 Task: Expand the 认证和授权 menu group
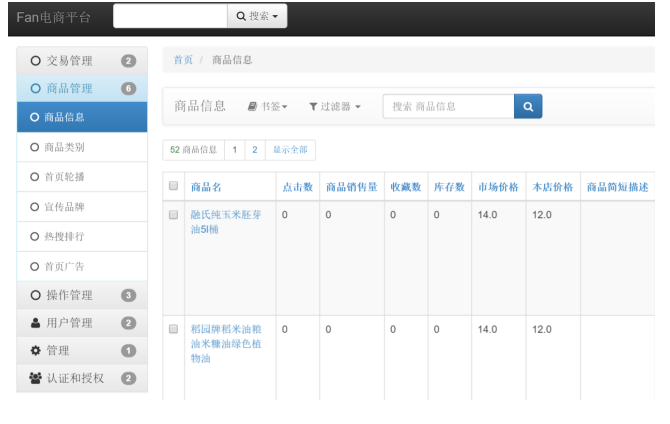[x=82, y=378]
